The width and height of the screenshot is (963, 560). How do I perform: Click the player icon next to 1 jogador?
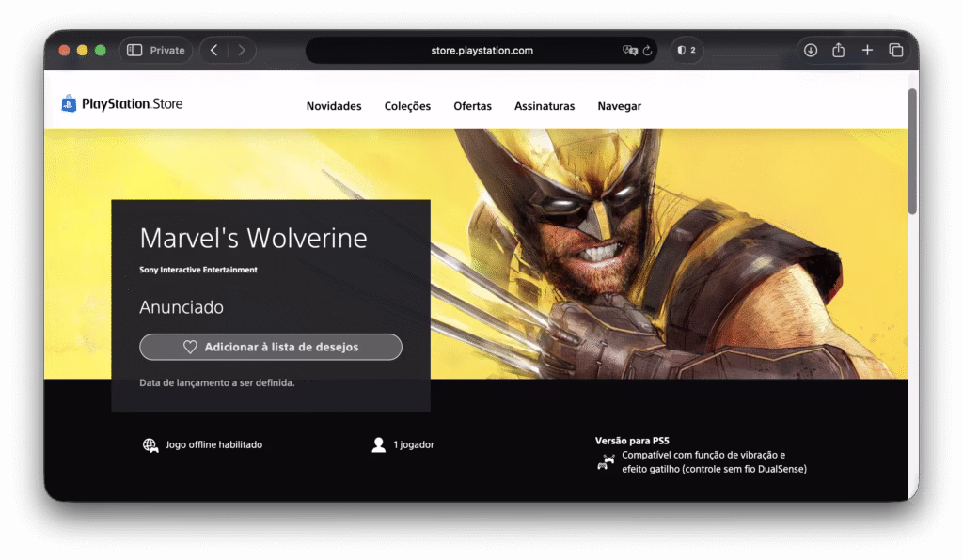pos(378,443)
